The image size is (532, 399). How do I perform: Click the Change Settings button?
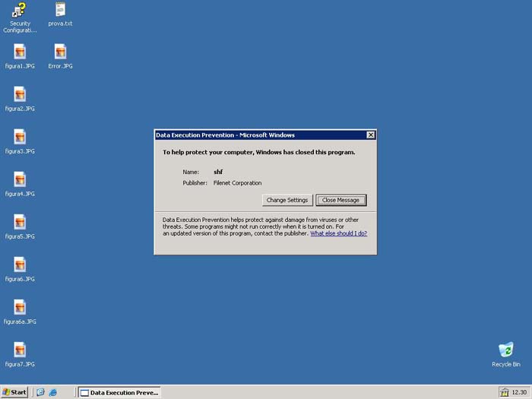coord(287,200)
